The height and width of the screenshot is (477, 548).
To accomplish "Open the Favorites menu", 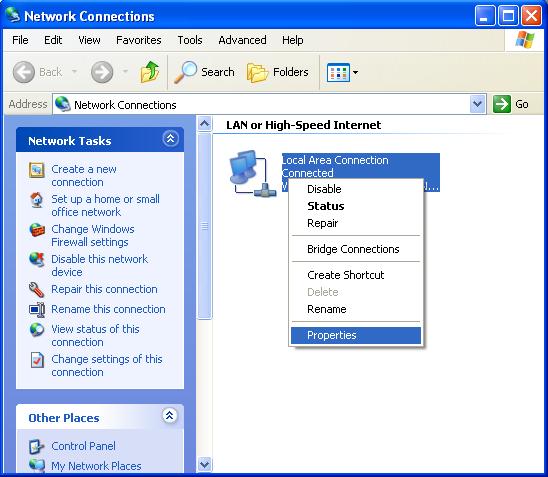I will tap(139, 40).
